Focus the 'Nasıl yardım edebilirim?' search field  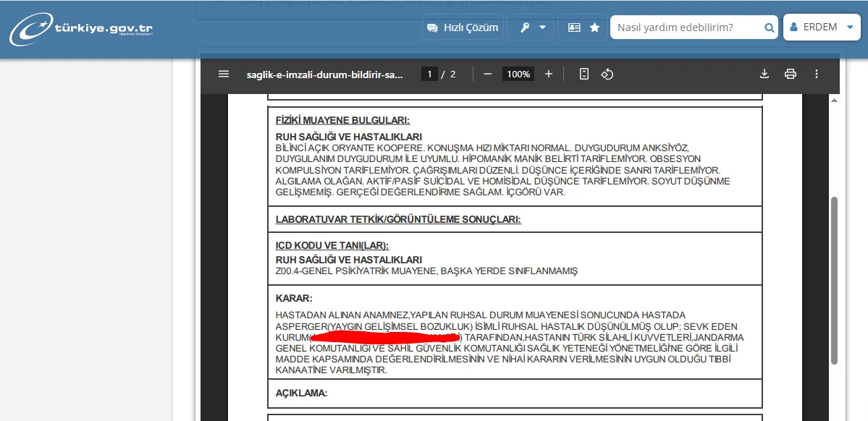(686, 27)
